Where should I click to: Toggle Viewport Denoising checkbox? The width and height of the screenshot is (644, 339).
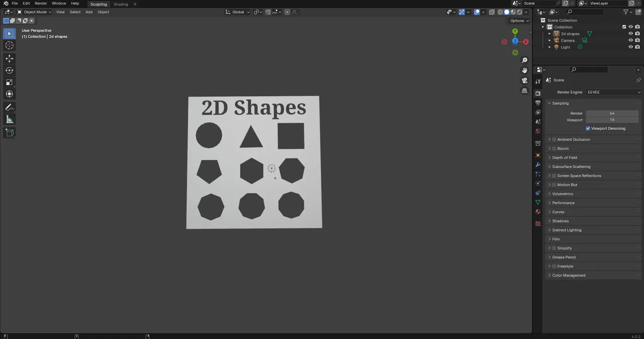click(x=588, y=128)
